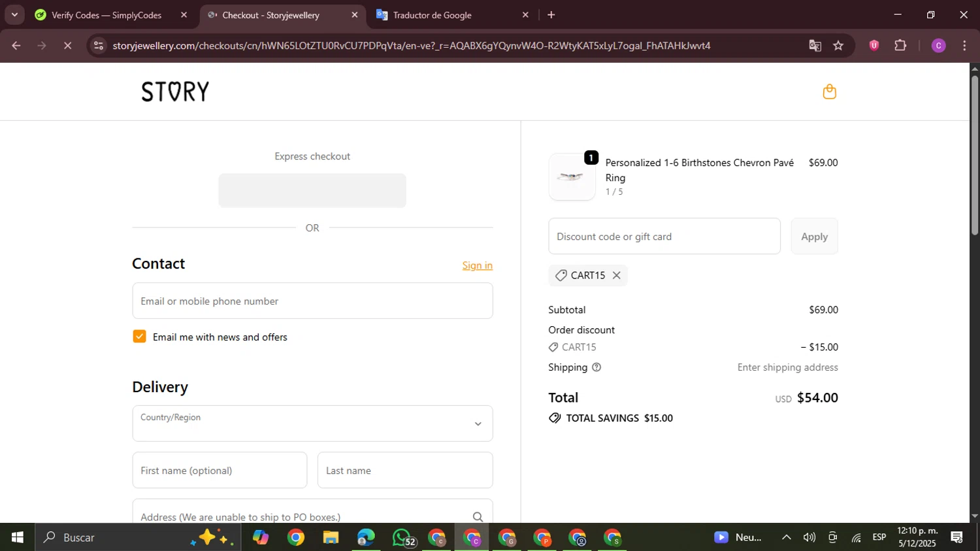Image resolution: width=980 pixels, height=551 pixels.
Task: Switch to Verify Codes — SimplyCodes tab
Action: click(x=106, y=15)
